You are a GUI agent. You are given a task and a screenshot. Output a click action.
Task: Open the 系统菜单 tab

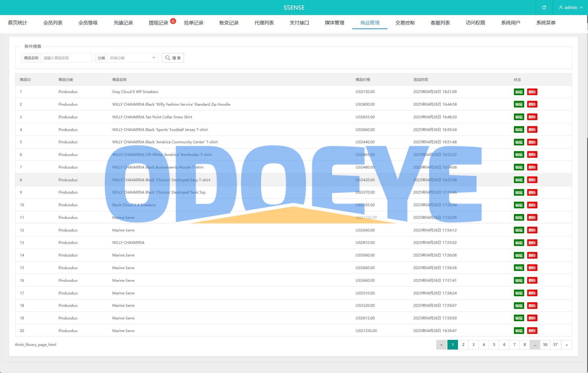pyautogui.click(x=546, y=23)
